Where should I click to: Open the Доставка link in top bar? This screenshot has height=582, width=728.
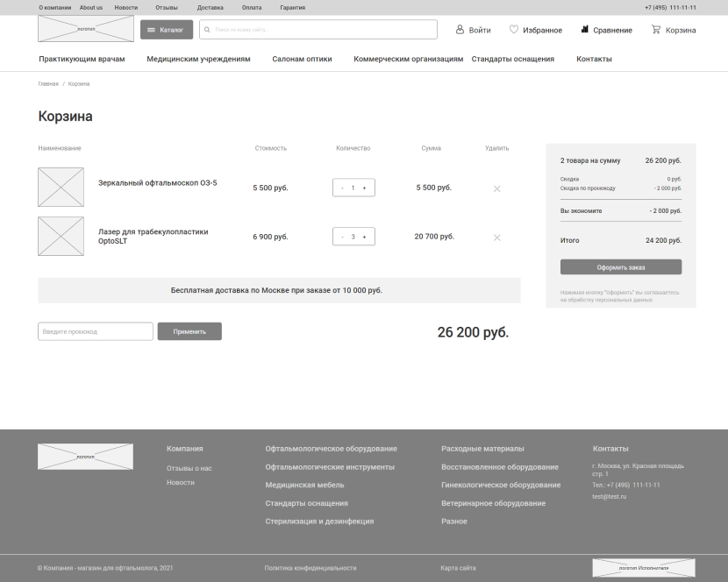click(x=210, y=7)
